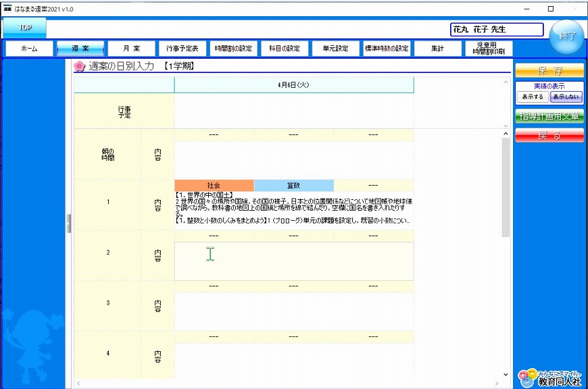
Task: Click the teacher name field 花丸 花子 先生
Action: click(x=497, y=30)
